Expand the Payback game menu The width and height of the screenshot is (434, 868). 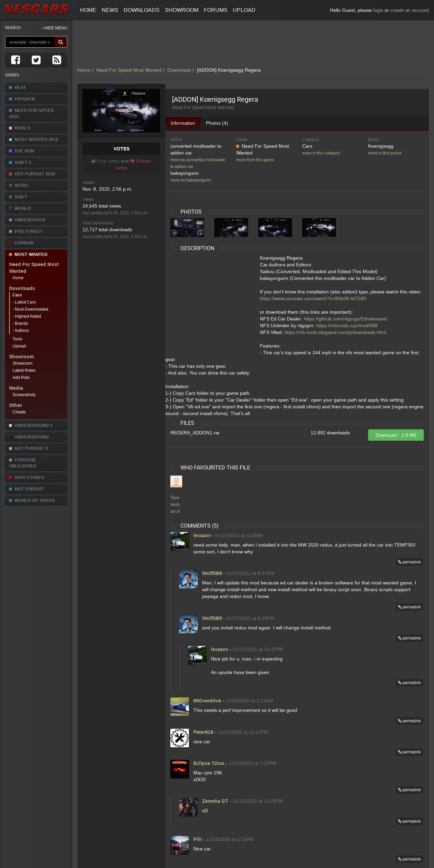coord(36,99)
